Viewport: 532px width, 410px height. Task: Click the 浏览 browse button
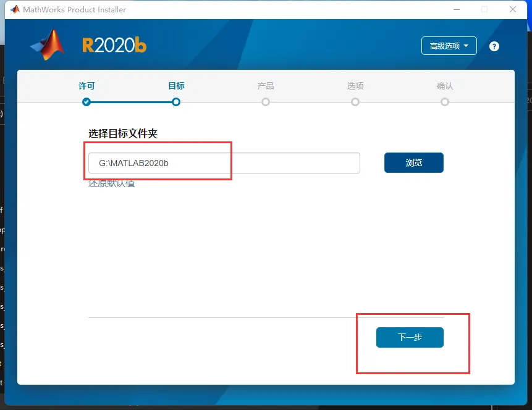point(413,163)
